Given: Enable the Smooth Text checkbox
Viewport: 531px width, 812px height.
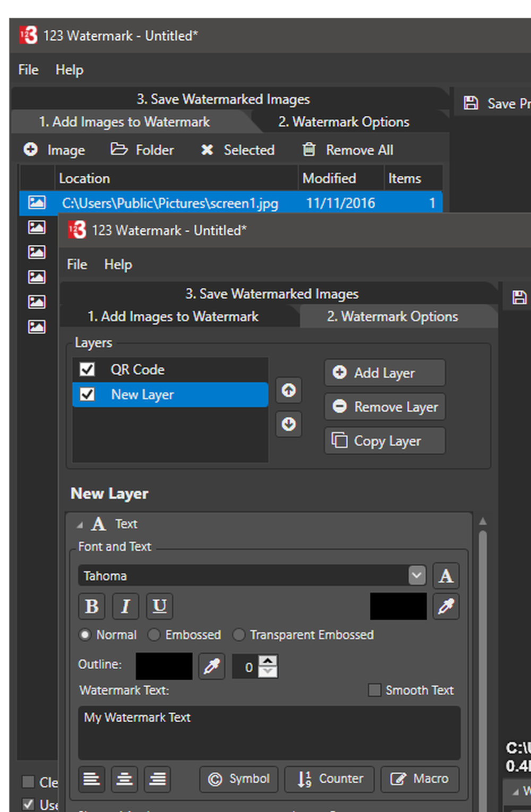Looking at the screenshot, I should (x=375, y=690).
